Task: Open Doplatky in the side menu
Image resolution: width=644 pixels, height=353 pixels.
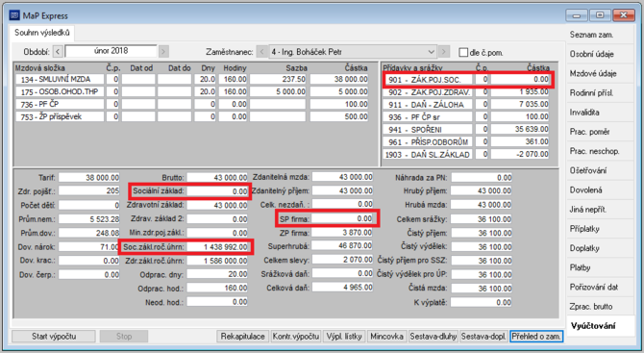Action: (600, 248)
